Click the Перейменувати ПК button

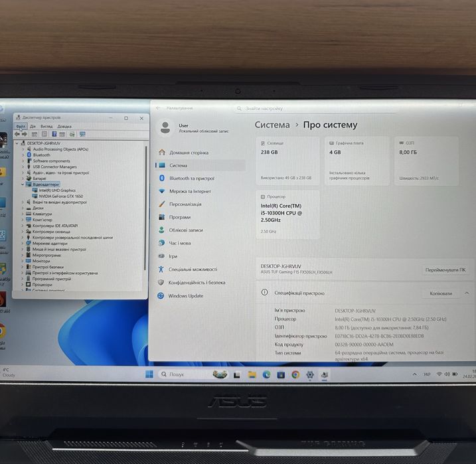[x=445, y=270]
